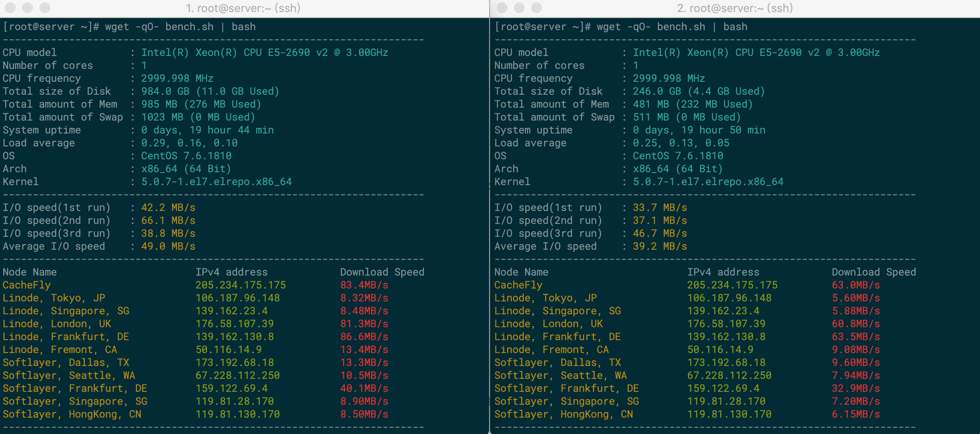Click the Seattle download speed '10.5MB/s'
The width and height of the screenshot is (980, 434).
coord(364,375)
